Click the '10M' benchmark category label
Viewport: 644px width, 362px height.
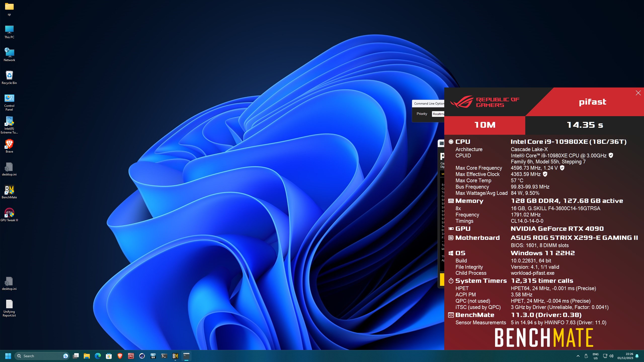[x=485, y=125]
